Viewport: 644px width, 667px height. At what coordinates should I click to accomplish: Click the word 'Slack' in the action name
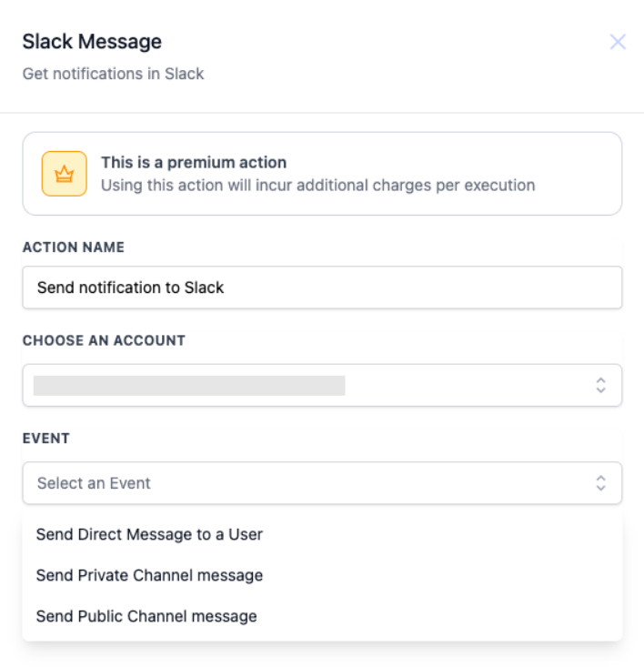pyautogui.click(x=204, y=288)
